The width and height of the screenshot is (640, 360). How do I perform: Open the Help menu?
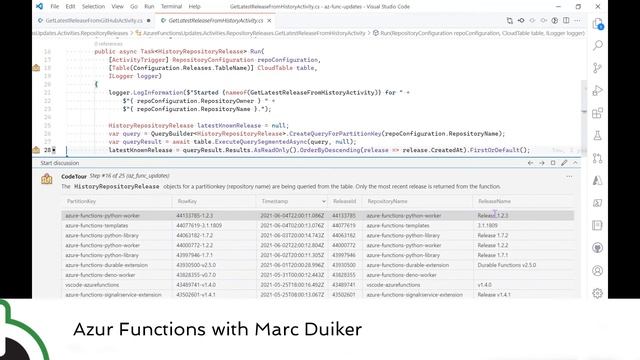(x=194, y=7)
